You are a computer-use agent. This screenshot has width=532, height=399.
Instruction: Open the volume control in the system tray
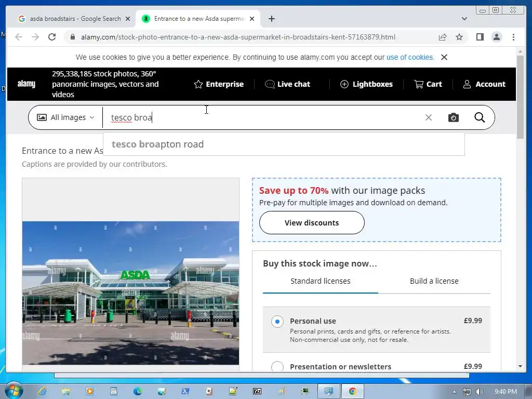pyautogui.click(x=480, y=392)
